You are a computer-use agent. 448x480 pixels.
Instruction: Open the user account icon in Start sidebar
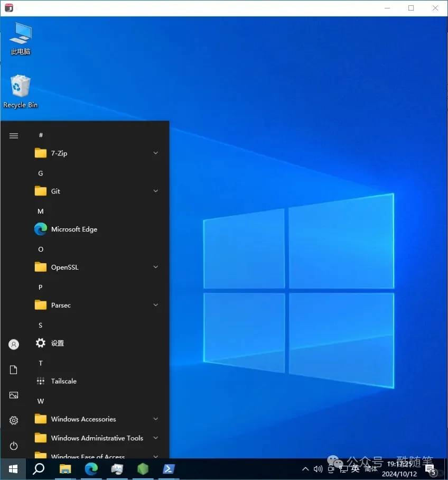click(x=13, y=344)
